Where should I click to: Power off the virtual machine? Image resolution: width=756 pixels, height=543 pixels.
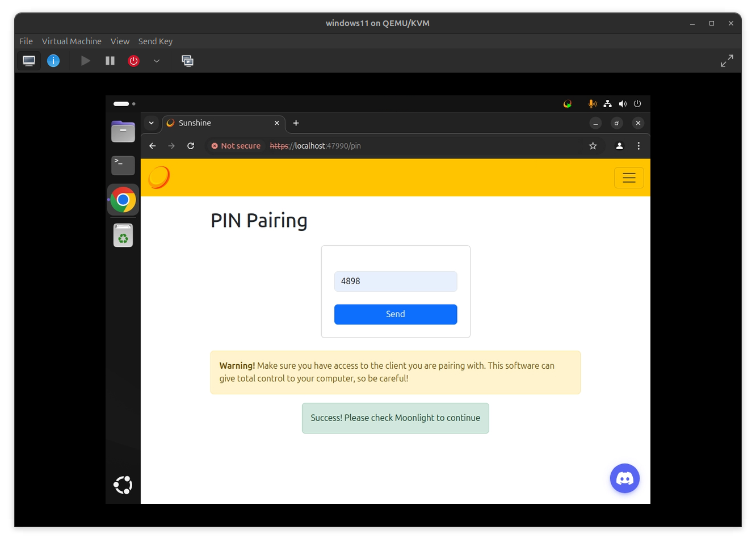click(x=134, y=61)
